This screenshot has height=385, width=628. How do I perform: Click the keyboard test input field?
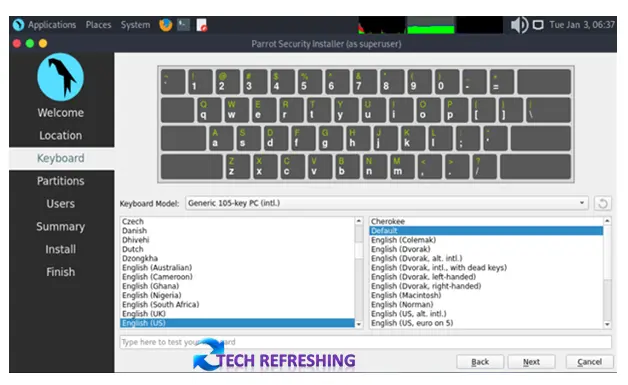coord(365,342)
